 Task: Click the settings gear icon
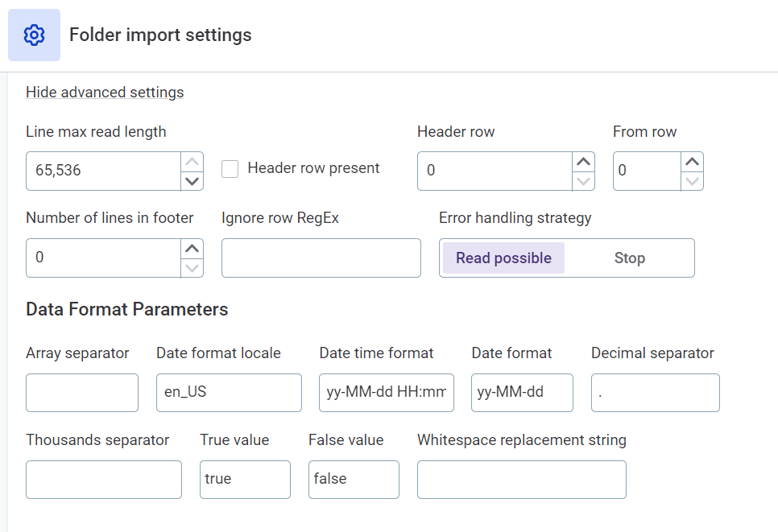pos(34,35)
